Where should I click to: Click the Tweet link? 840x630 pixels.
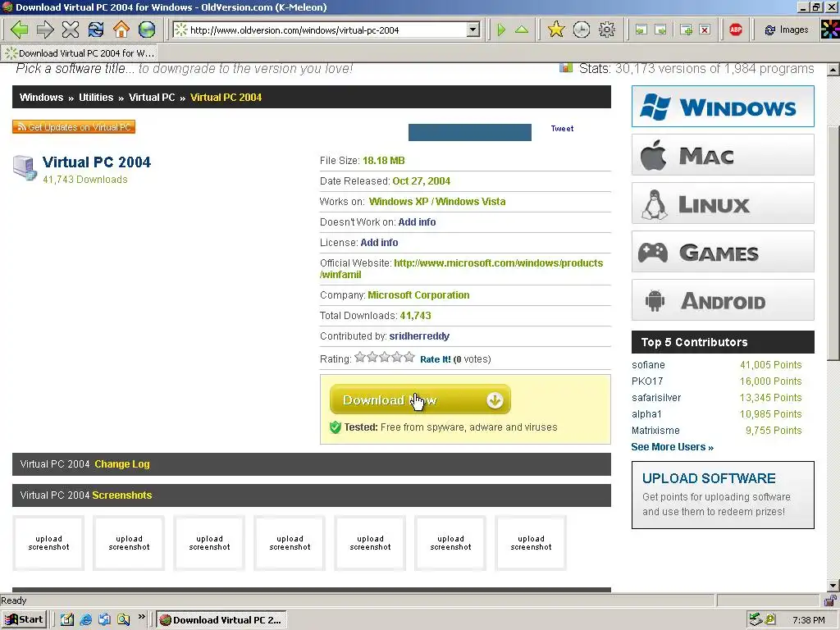point(562,129)
